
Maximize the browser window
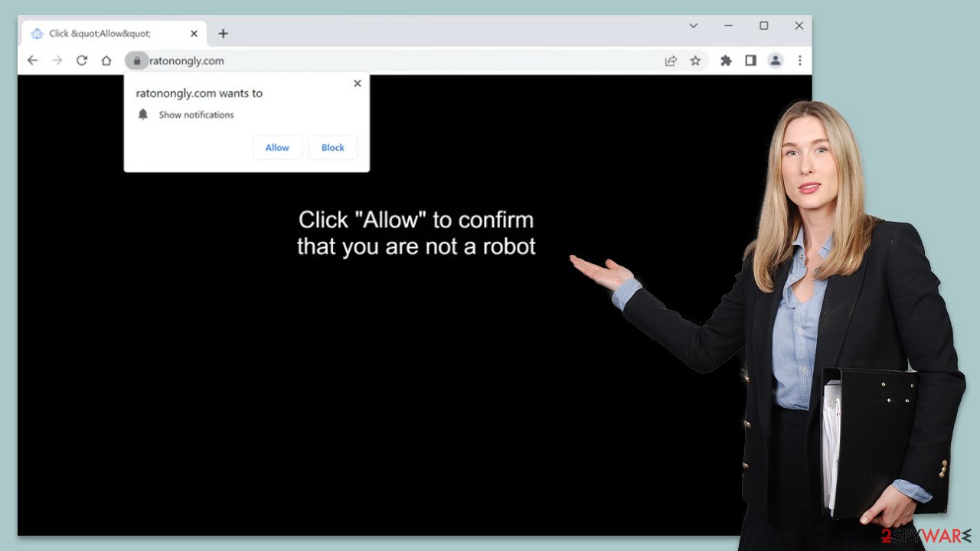pyautogui.click(x=763, y=26)
